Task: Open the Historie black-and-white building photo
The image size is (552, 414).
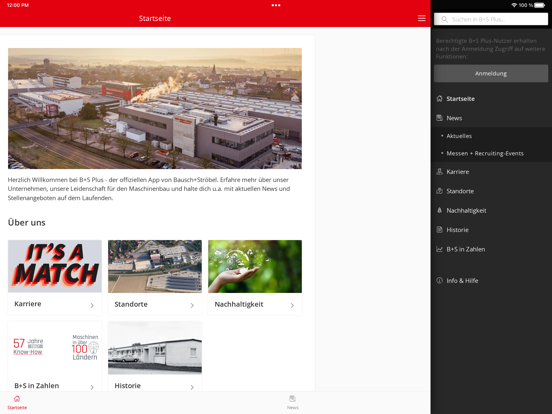Action: pos(155,348)
